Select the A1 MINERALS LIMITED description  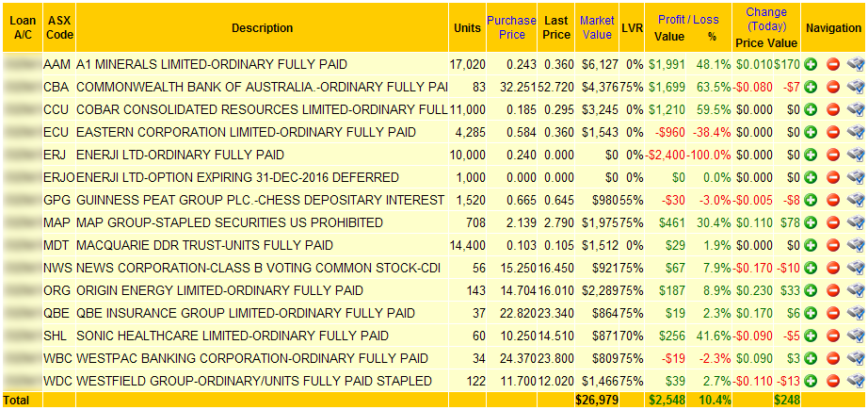(212, 65)
